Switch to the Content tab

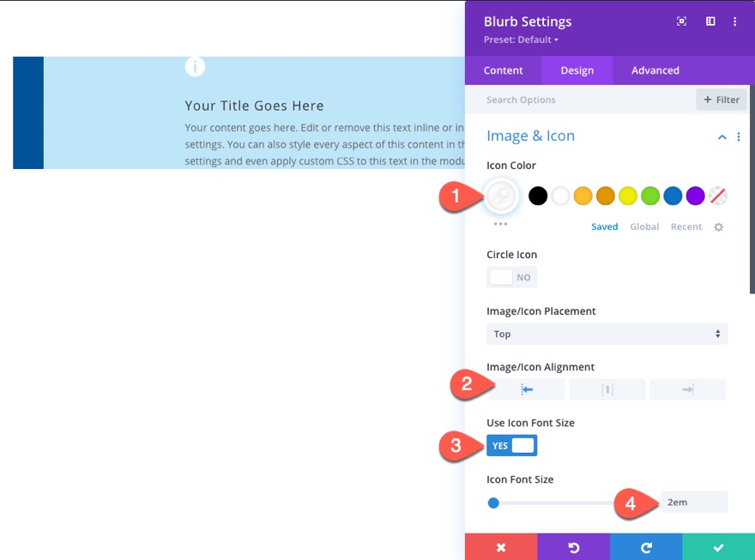coord(503,70)
